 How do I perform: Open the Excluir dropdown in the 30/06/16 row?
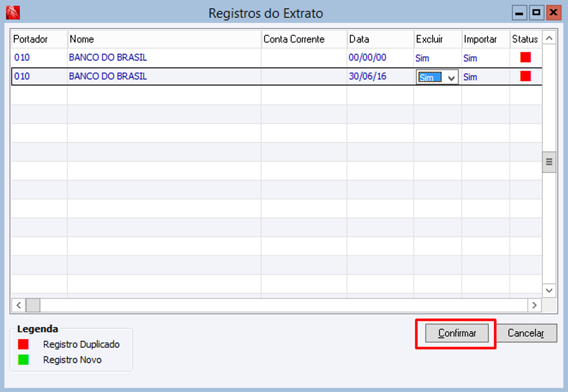(452, 78)
